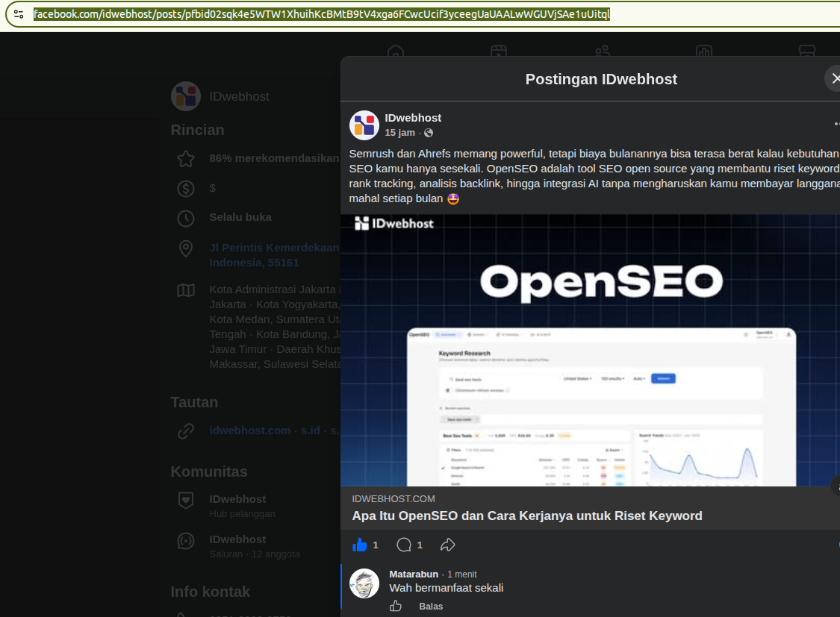Click the blue Like thumbs-up on post
840x617 pixels.
tap(359, 545)
